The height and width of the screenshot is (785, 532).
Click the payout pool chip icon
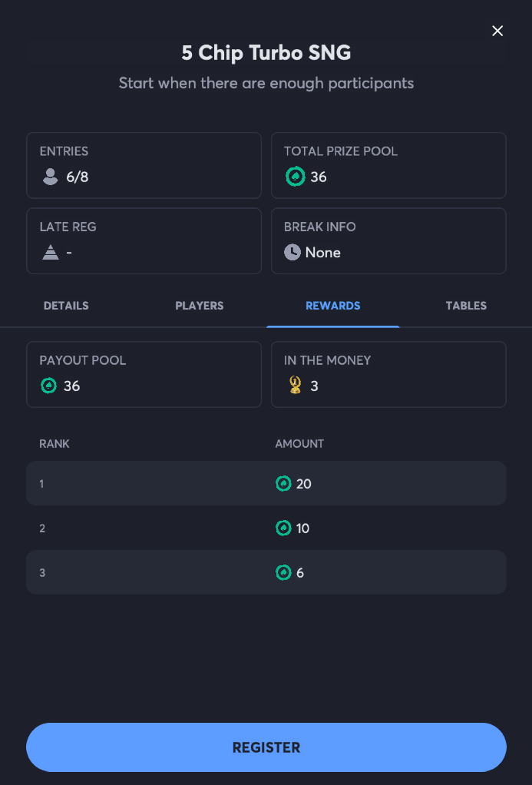click(x=49, y=386)
